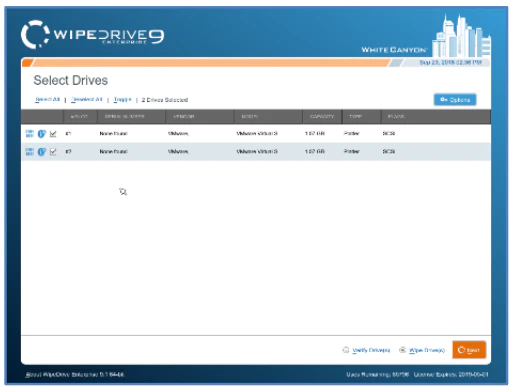
Task: Click the orange Next button
Action: point(469,350)
